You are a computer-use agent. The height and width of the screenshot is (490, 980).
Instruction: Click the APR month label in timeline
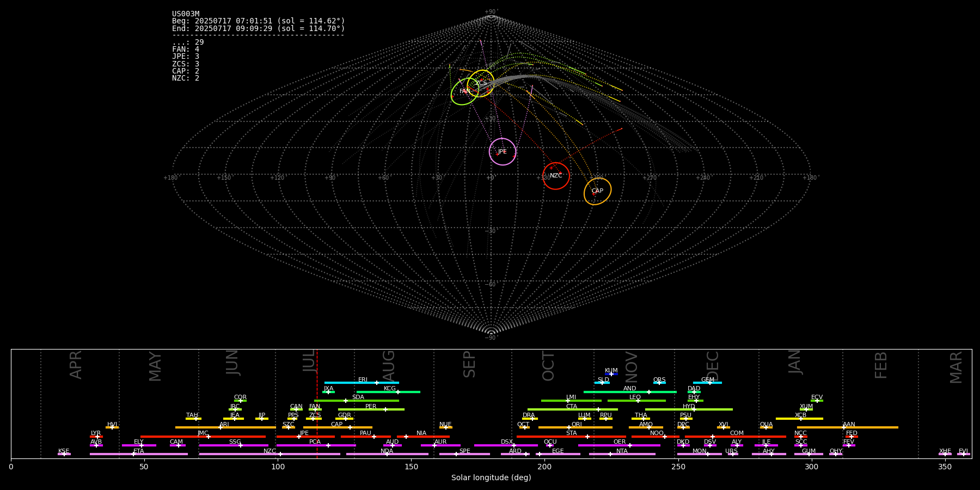pyautogui.click(x=76, y=365)
